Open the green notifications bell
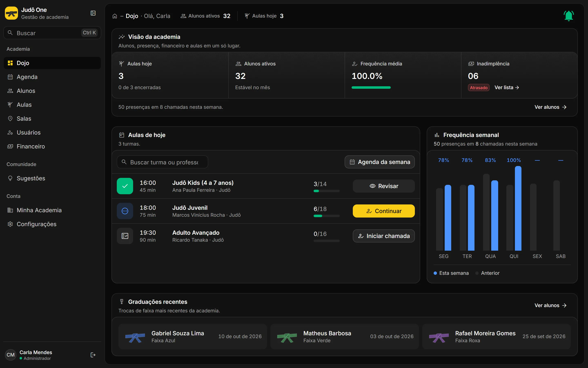This screenshot has width=588, height=368. 569,16
